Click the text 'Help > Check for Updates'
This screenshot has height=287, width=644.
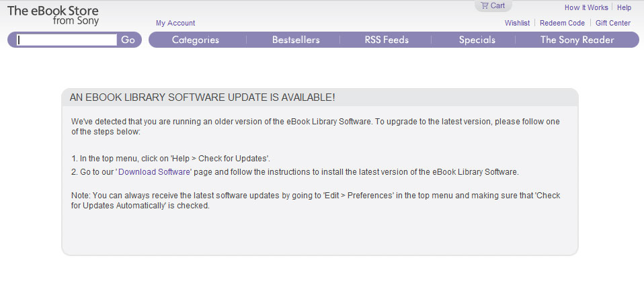220,159
